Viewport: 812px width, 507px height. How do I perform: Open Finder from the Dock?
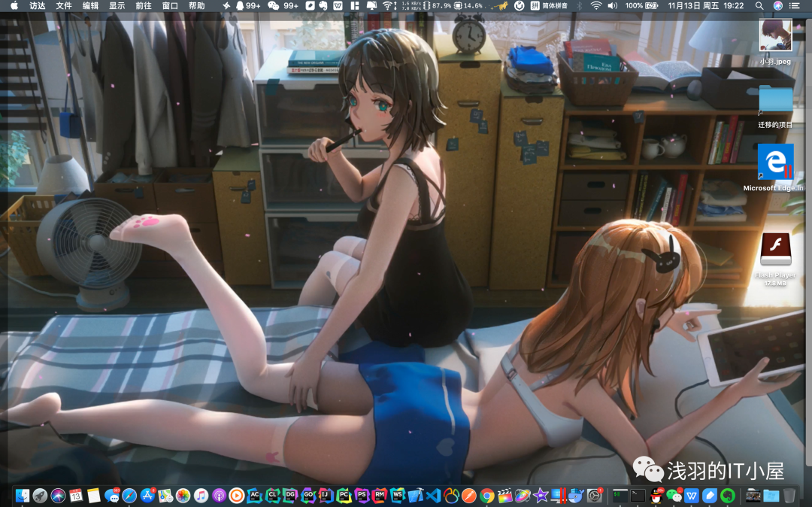point(23,496)
